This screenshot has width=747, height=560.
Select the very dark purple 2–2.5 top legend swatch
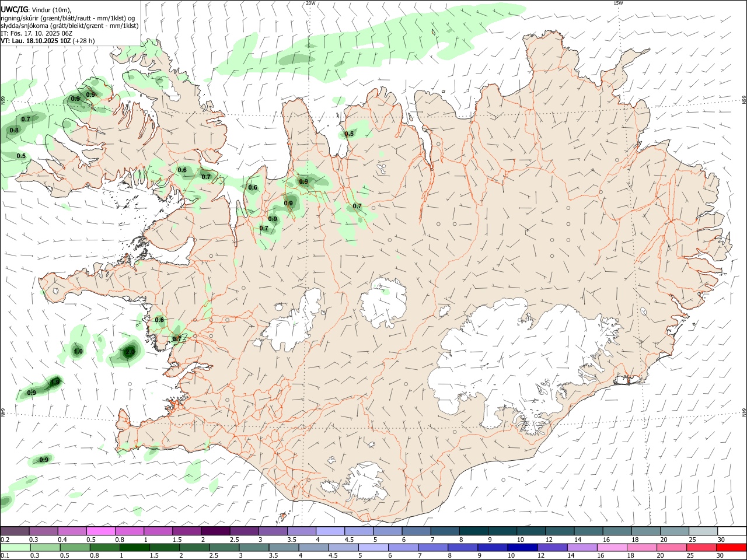point(216,531)
